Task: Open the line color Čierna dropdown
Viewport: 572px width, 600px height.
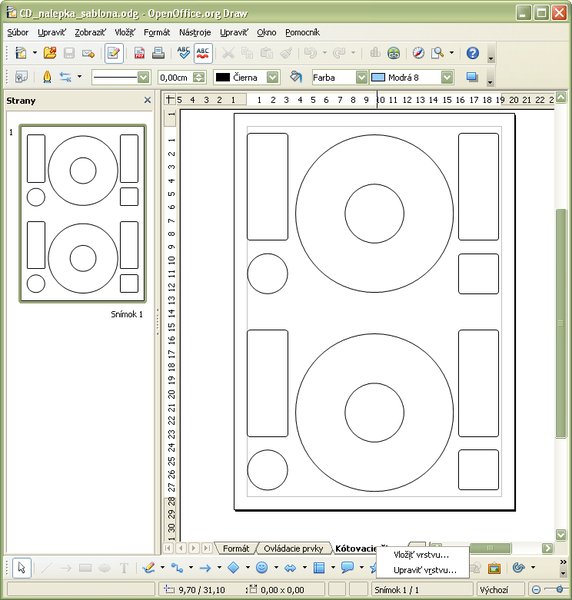Action: pos(272,78)
